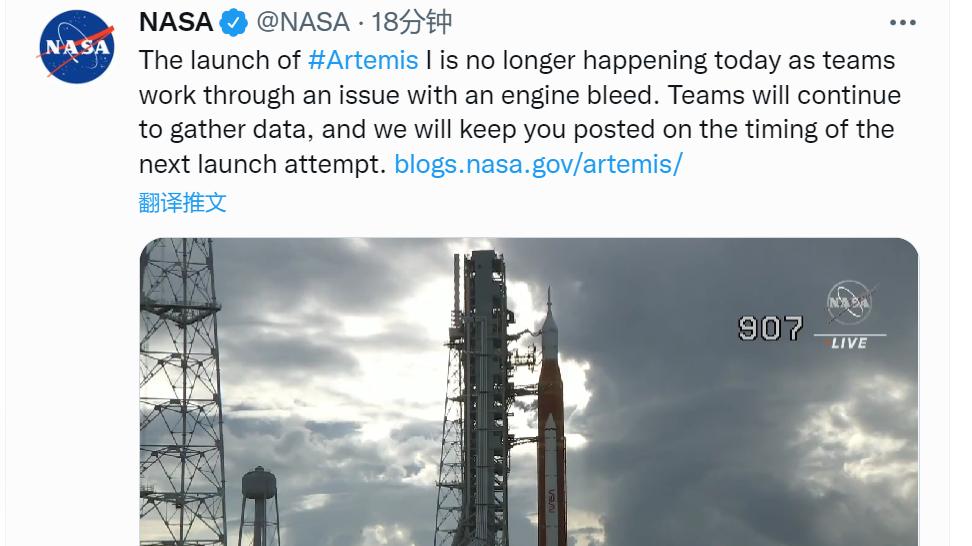This screenshot has width=972, height=546.
Task: Open the NASA profile avatar
Action: tap(77, 46)
